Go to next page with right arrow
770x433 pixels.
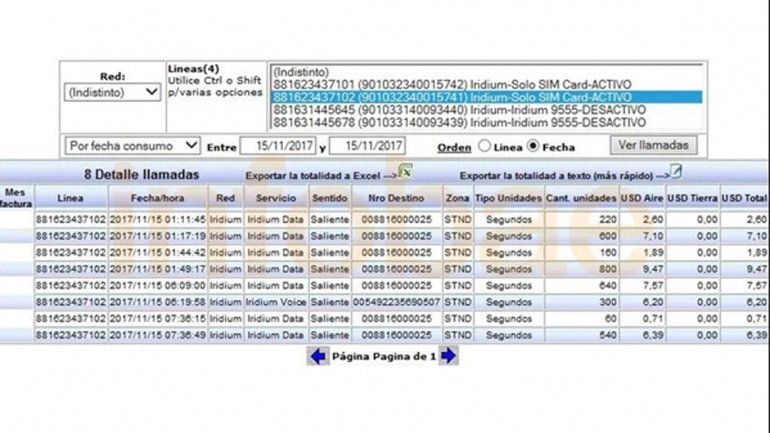449,356
